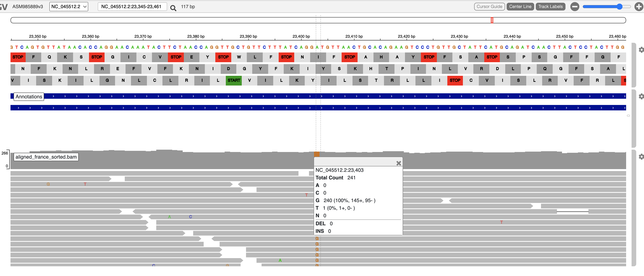This screenshot has width=644, height=276.
Task: Toggle the Track Labels button
Action: point(550,6)
